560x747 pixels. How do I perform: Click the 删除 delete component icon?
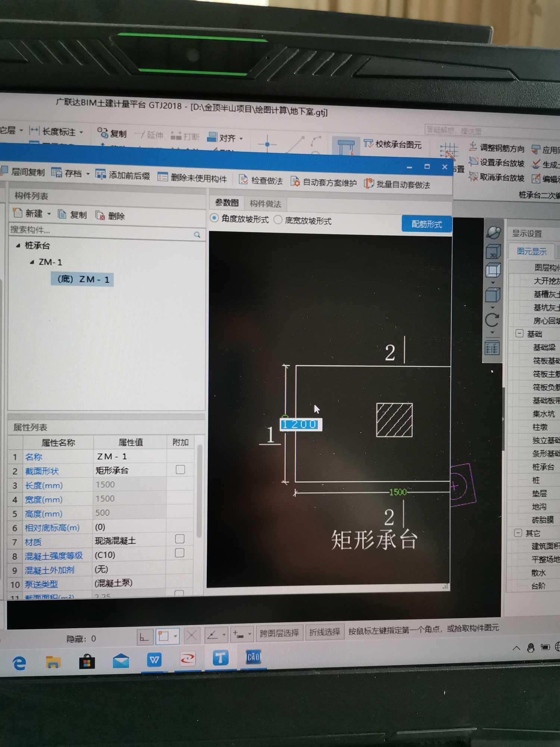coord(100,216)
